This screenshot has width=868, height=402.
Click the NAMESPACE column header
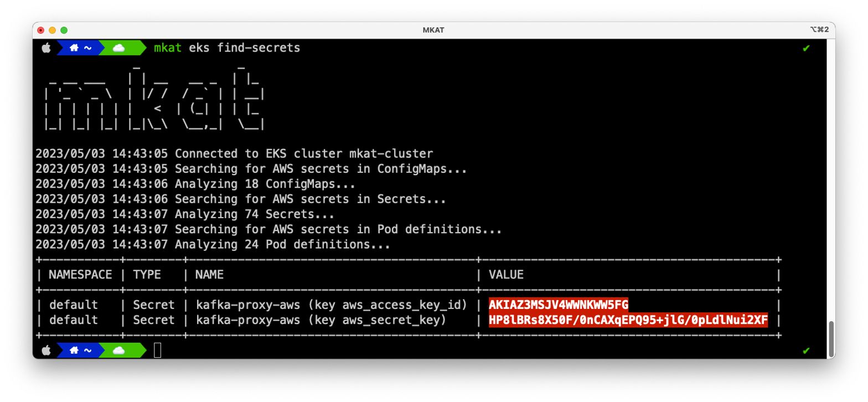[x=79, y=274]
